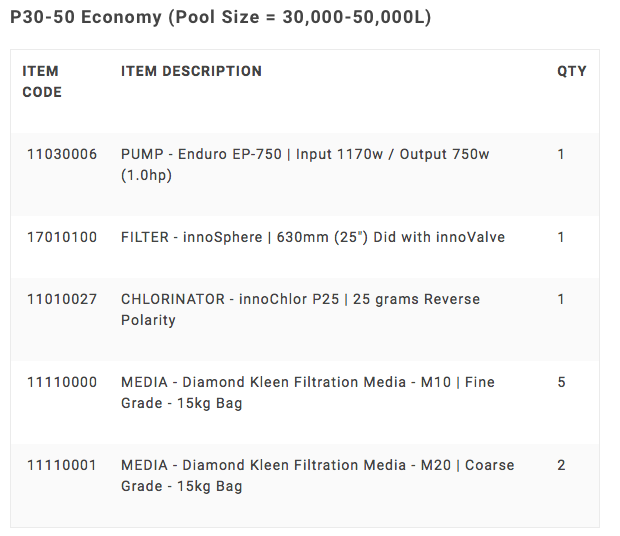Click the quantity in the CHLORINATOR row

point(561,299)
